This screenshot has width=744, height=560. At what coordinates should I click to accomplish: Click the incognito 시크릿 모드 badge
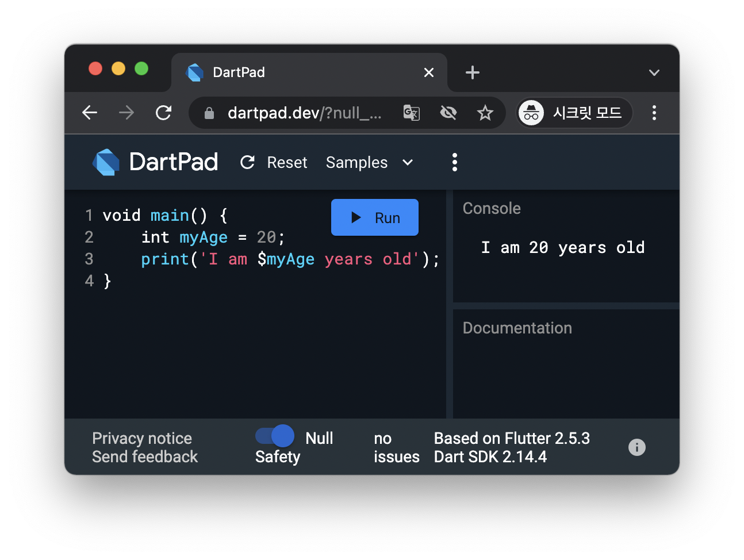coord(574,113)
